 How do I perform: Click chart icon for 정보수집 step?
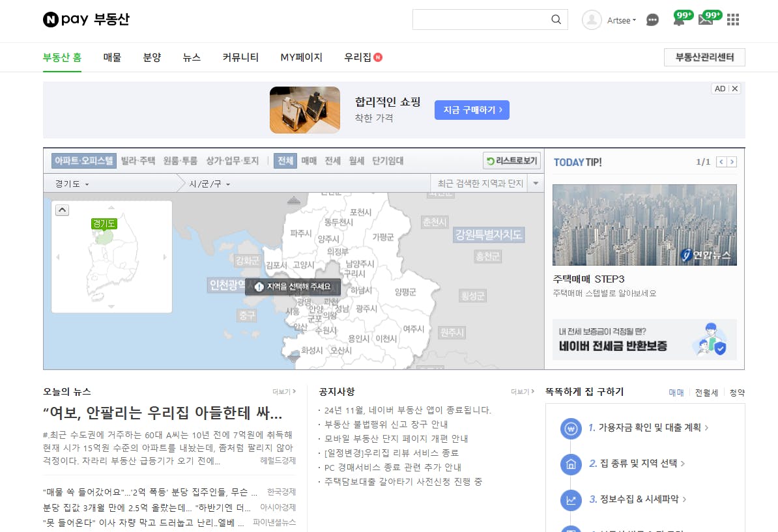[571, 500]
